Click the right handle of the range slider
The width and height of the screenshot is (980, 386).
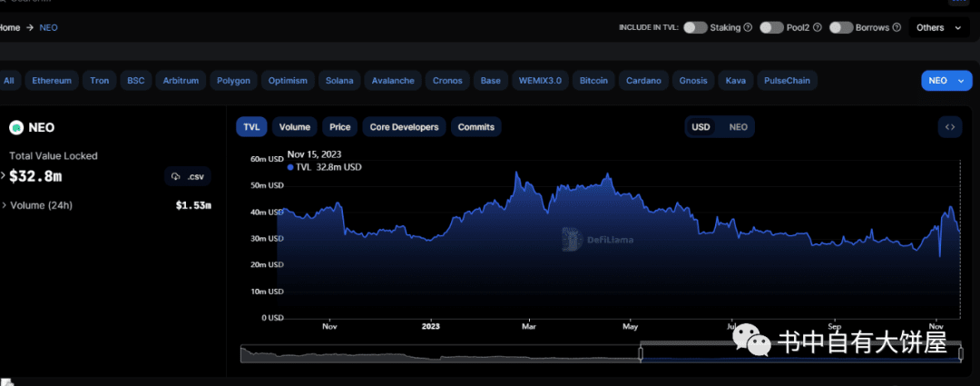(x=961, y=353)
